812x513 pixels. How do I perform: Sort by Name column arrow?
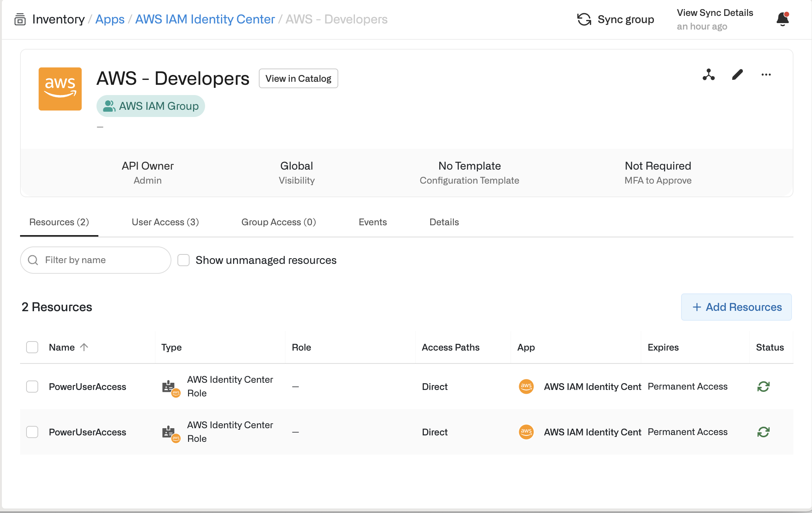click(x=84, y=347)
